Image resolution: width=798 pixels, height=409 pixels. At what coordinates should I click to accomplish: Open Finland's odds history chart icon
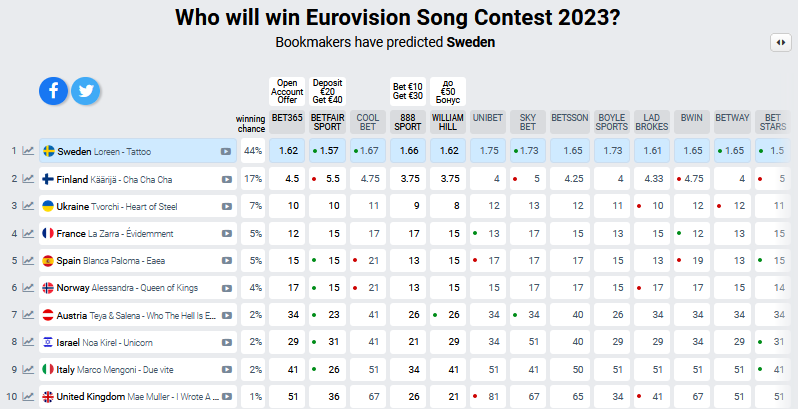[x=27, y=179]
